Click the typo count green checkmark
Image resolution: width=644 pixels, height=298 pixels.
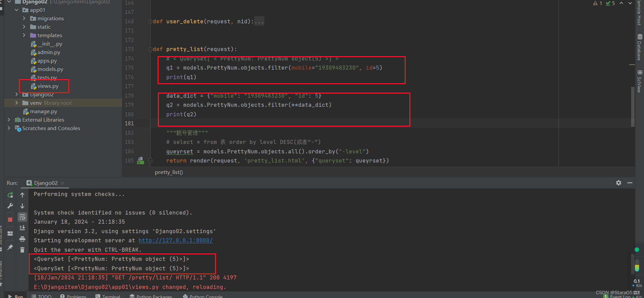tap(610, 3)
